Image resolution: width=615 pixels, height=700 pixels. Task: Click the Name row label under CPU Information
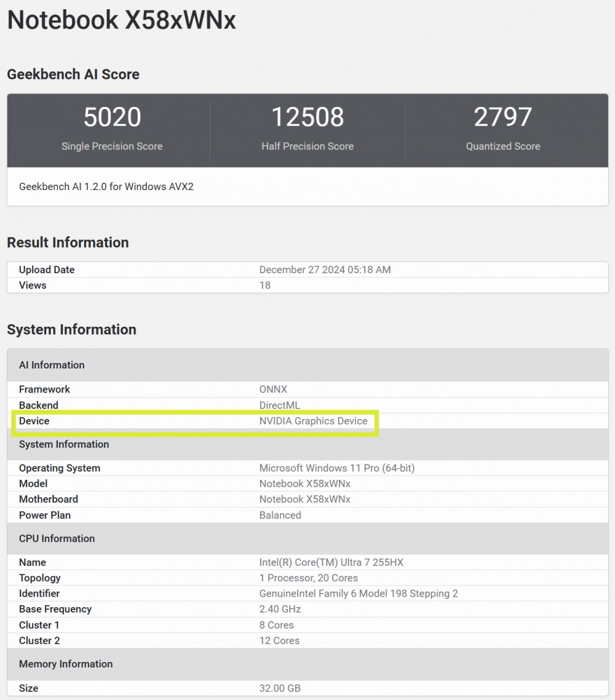(32, 562)
